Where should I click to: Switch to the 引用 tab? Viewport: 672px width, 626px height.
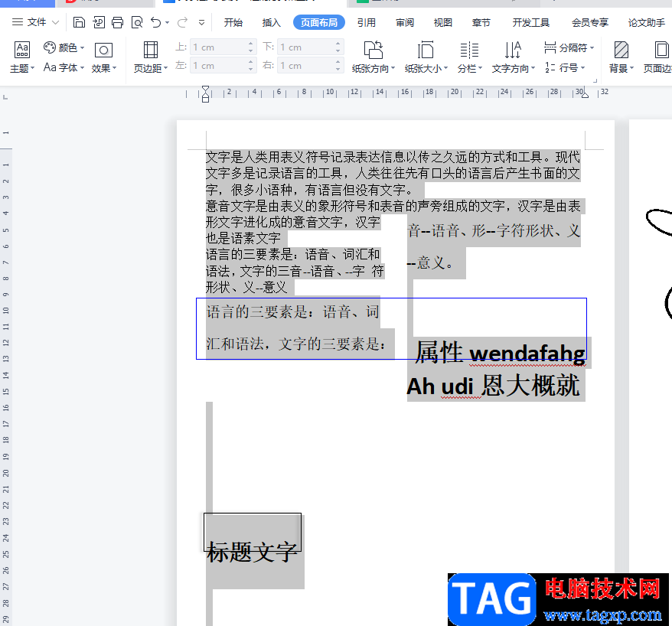point(367,23)
